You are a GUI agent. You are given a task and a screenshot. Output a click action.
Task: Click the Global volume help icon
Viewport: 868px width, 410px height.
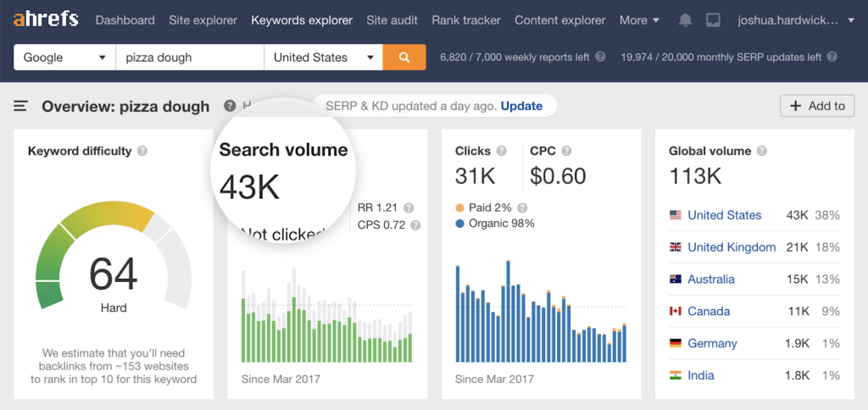[x=762, y=152]
